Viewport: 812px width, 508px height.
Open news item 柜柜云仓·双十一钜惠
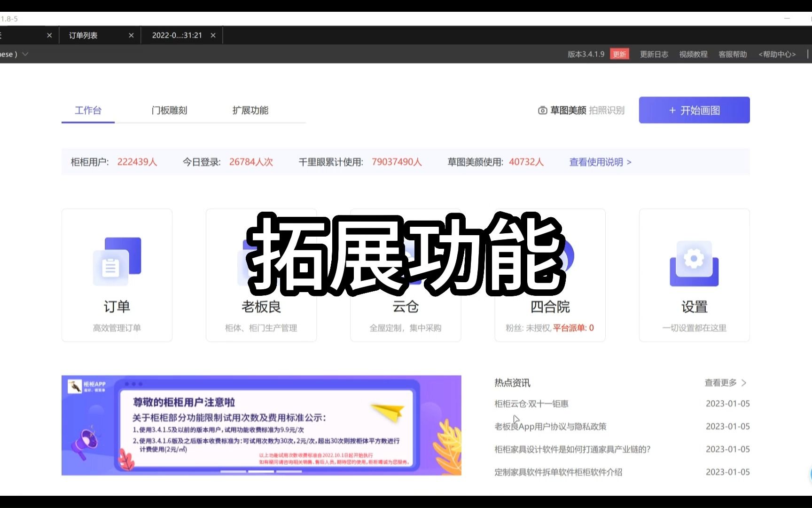531,404
